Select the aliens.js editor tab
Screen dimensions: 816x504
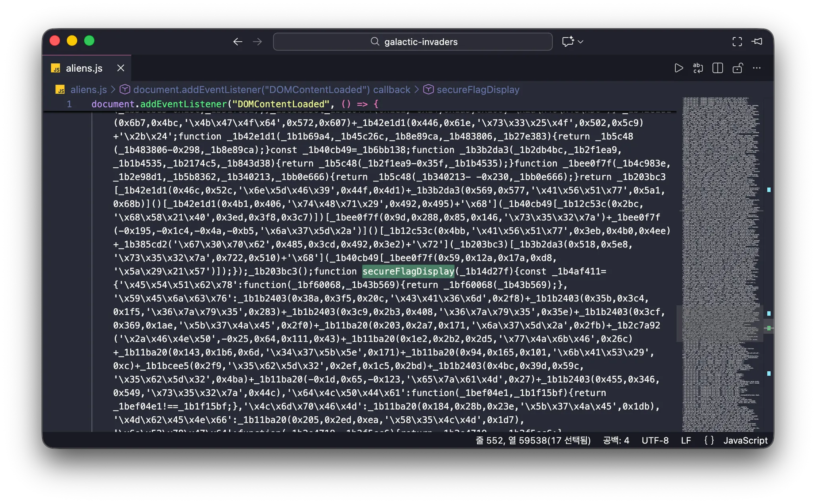(x=84, y=68)
